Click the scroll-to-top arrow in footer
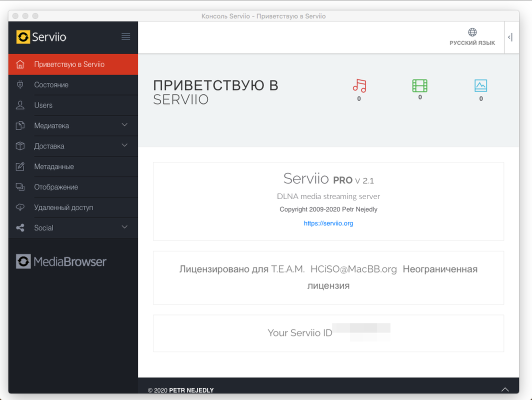 coord(505,389)
